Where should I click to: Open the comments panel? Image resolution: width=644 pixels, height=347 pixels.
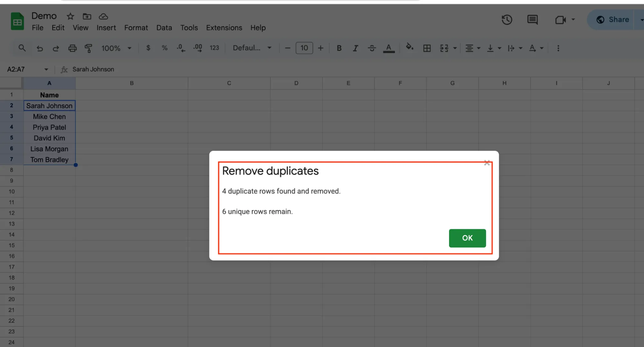coord(532,20)
